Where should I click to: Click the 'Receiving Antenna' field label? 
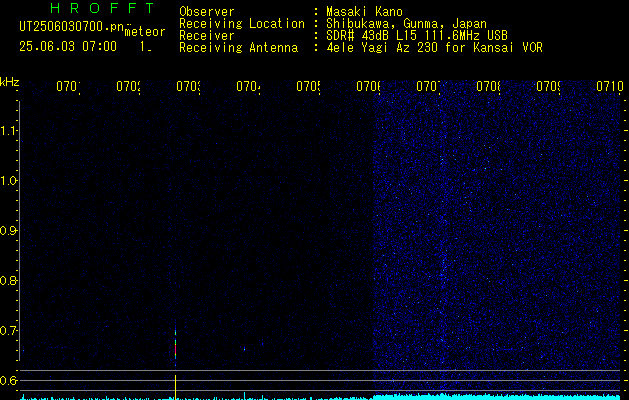pos(238,48)
